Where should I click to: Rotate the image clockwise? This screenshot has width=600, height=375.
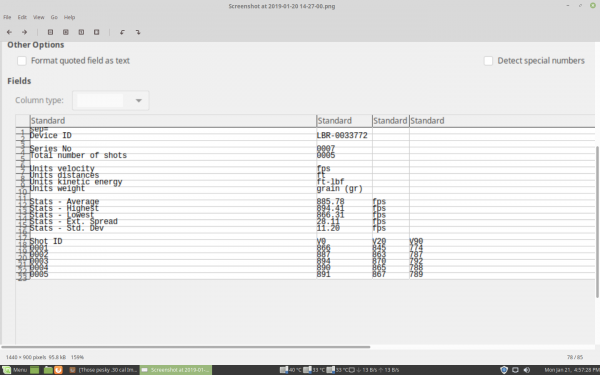click(138, 32)
